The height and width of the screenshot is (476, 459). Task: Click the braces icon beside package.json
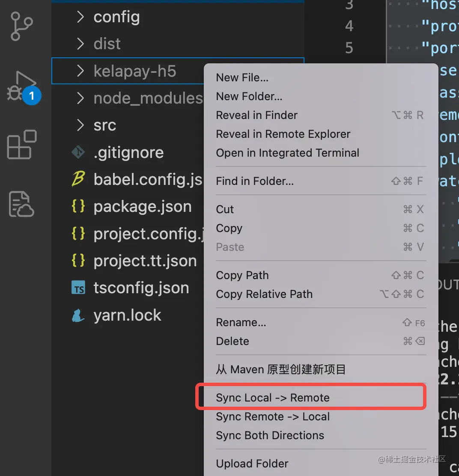point(78,206)
